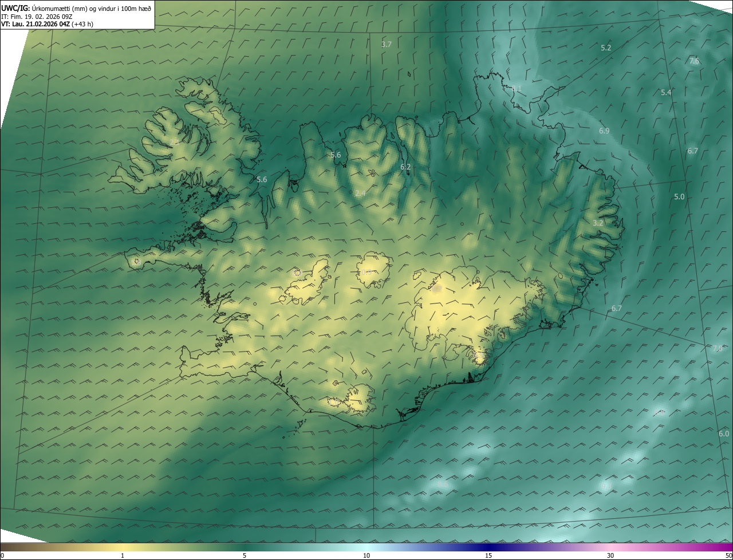733x560 pixels.
Task: Click the 5.2 value label on the map
Action: click(606, 48)
